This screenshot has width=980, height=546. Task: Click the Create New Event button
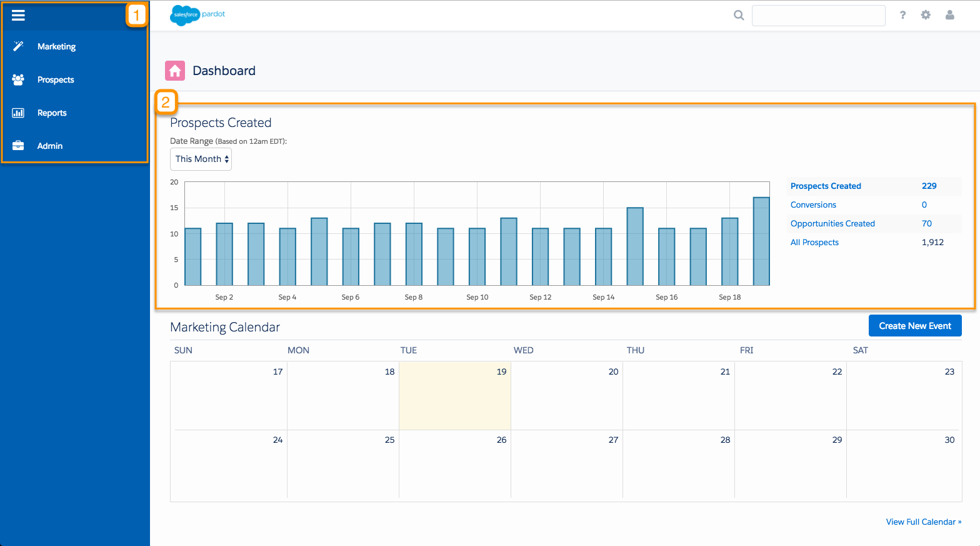pyautogui.click(x=915, y=326)
